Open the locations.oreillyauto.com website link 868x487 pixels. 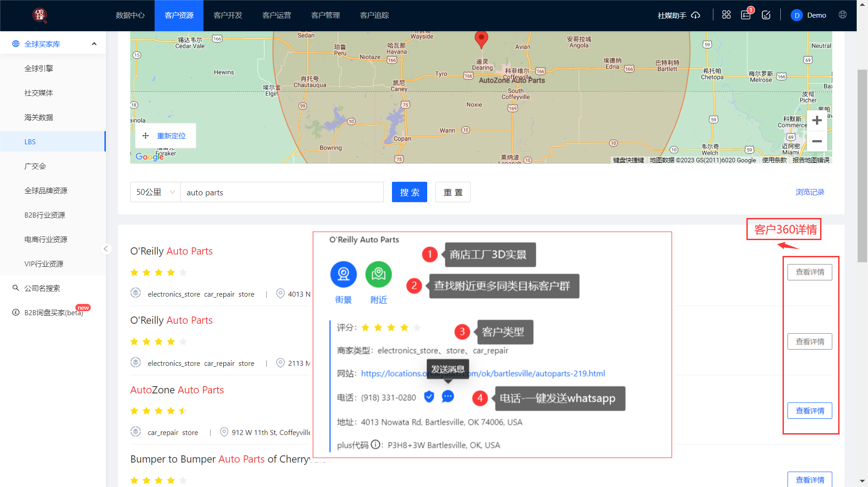coord(483,374)
